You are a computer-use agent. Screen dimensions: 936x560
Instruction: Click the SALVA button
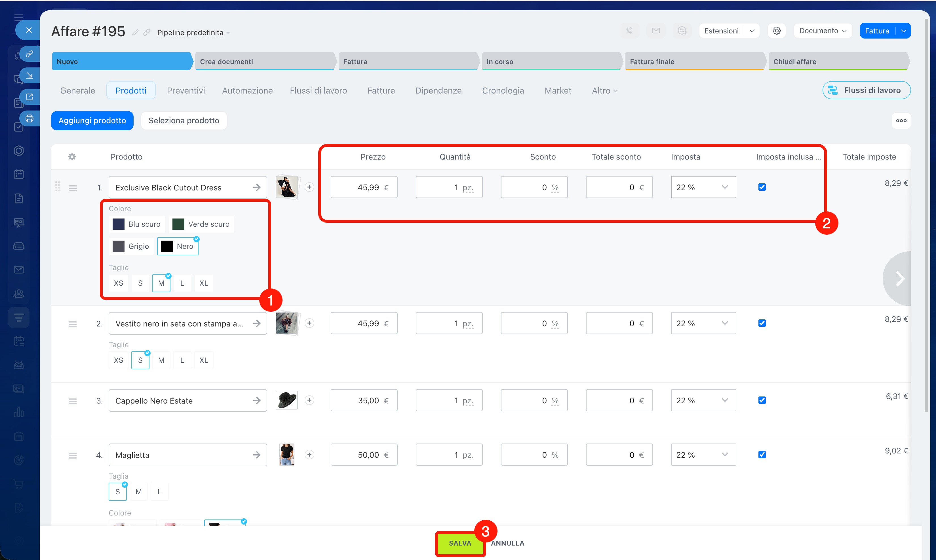pyautogui.click(x=459, y=543)
